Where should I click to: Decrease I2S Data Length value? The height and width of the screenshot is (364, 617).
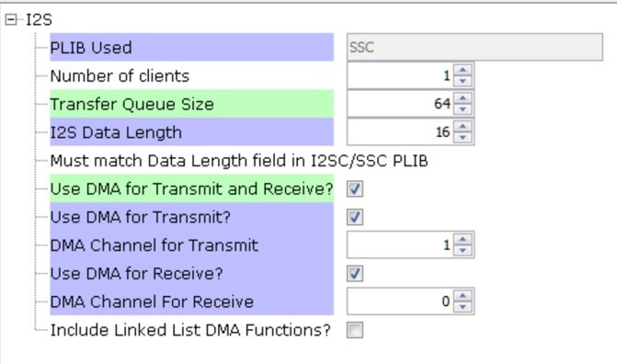click(463, 138)
